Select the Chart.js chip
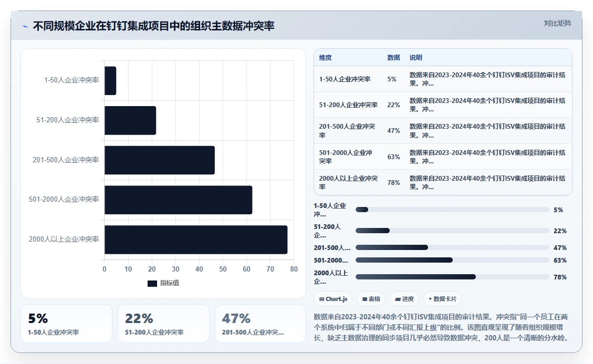 click(333, 299)
